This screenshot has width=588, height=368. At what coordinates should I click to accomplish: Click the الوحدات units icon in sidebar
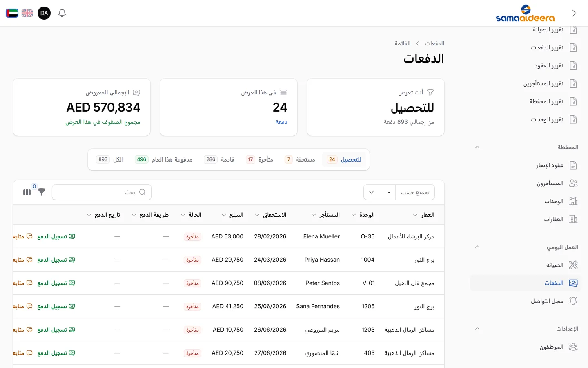pyautogui.click(x=573, y=201)
